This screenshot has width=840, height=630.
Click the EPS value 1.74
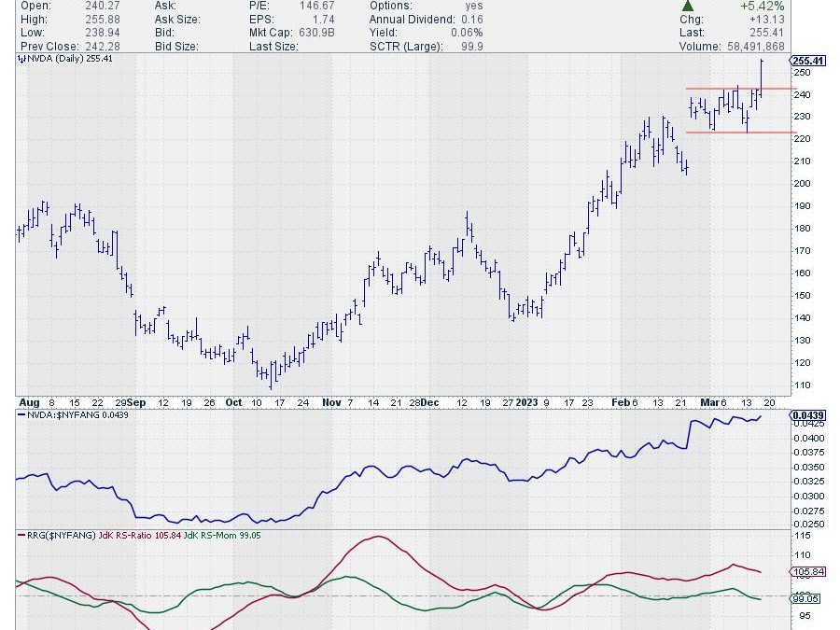(x=324, y=20)
